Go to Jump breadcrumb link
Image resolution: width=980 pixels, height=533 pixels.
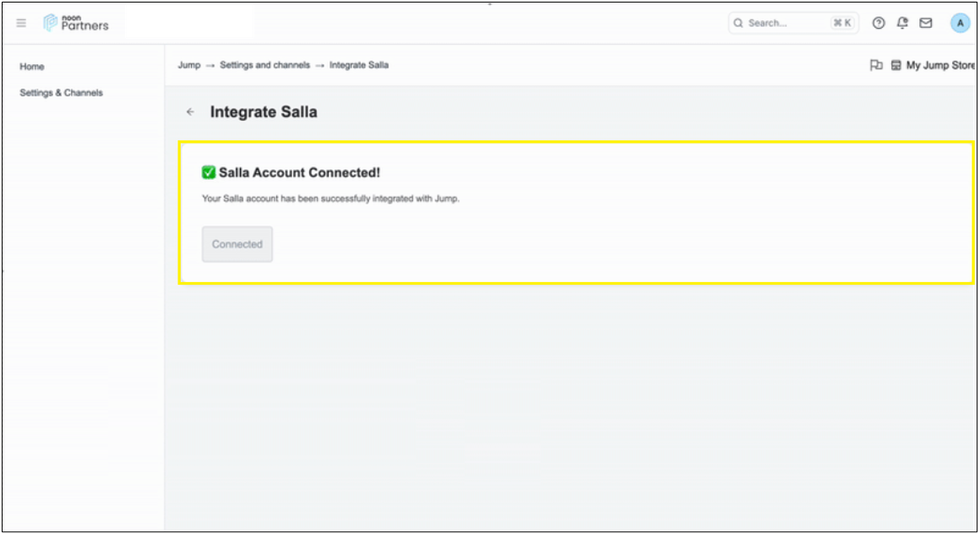tap(188, 65)
